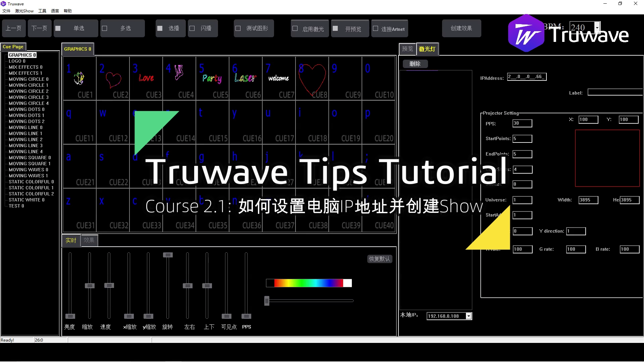
Task: Toggle the 连接Artnet checkbox
Action: (x=376, y=28)
